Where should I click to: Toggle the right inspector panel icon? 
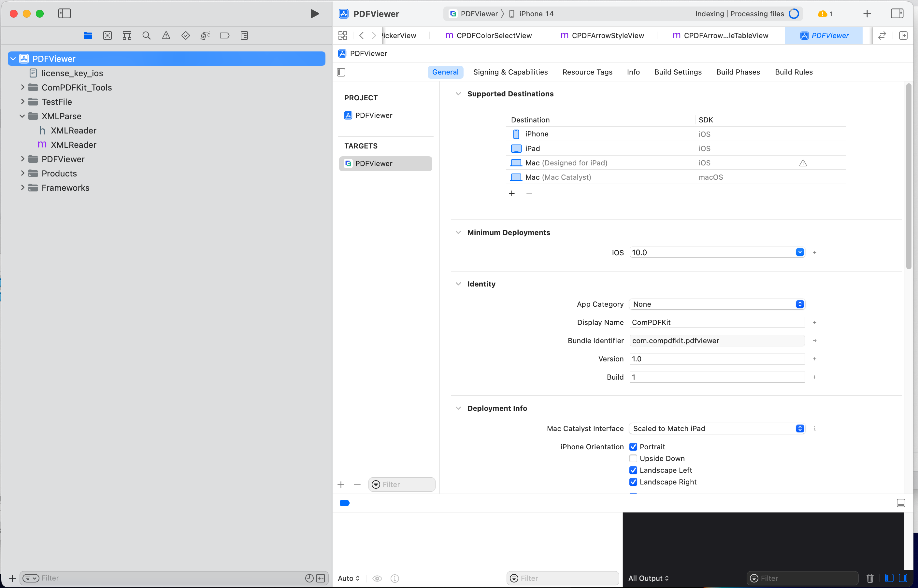[897, 14]
